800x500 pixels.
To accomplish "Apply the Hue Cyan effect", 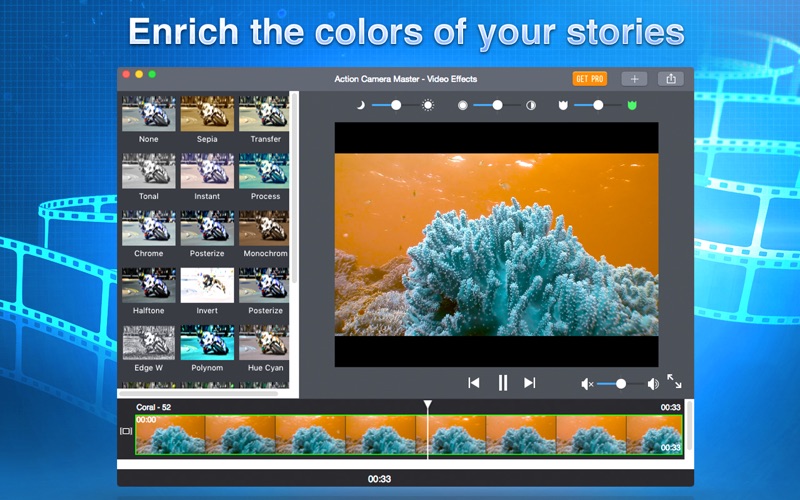I will point(264,342).
